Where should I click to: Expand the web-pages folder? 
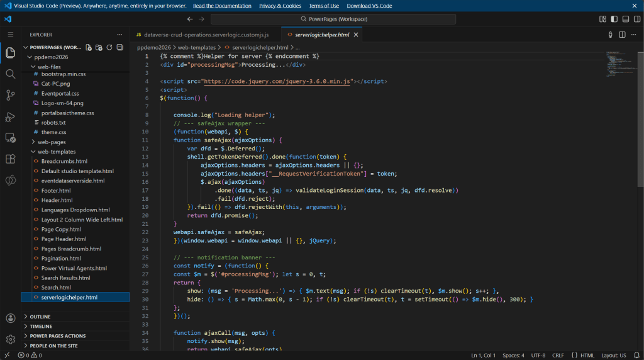pos(51,142)
